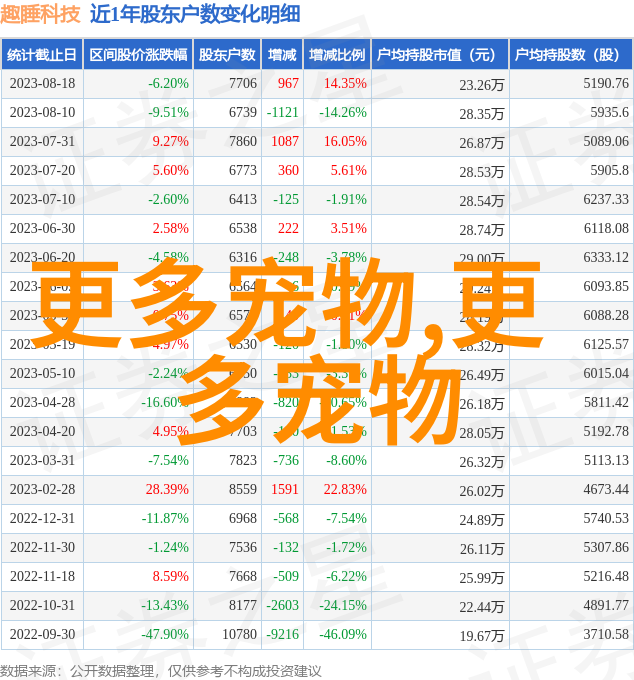
Task: Select the date cell 2023-07-20
Action: click(x=42, y=170)
